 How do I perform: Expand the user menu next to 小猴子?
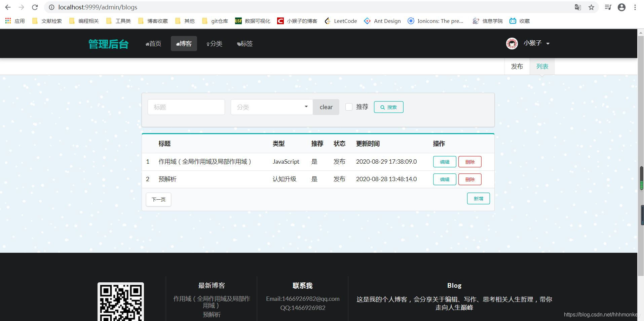(x=548, y=43)
